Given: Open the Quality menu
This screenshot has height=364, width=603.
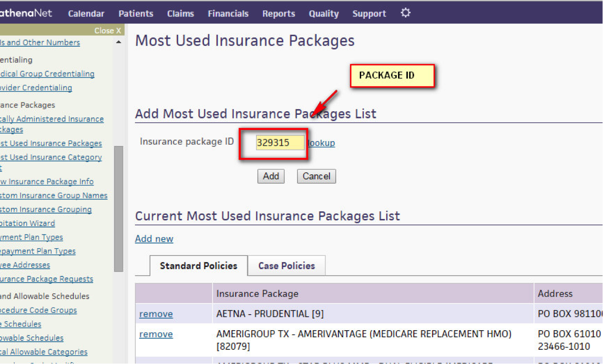Looking at the screenshot, I should [x=324, y=14].
